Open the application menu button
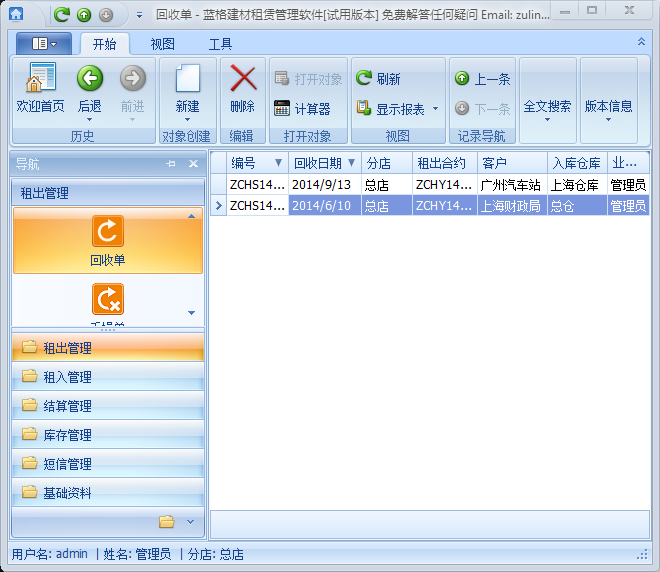This screenshot has height=572, width=660. click(x=44, y=43)
